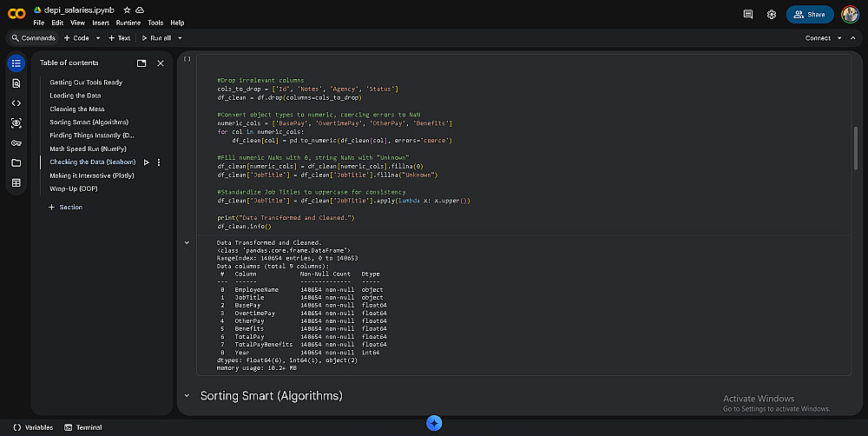Image resolution: width=868 pixels, height=436 pixels.
Task: Click into the code cell editor
Action: click(x=523, y=144)
